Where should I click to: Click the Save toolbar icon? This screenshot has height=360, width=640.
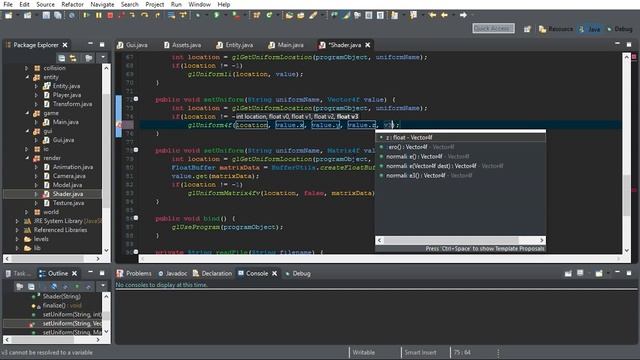46,15
